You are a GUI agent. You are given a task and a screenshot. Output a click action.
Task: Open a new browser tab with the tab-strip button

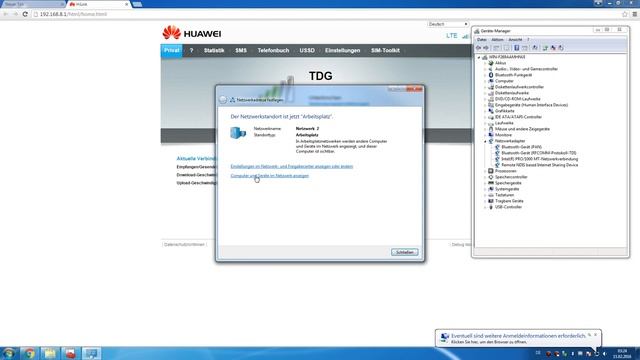coord(137,4)
